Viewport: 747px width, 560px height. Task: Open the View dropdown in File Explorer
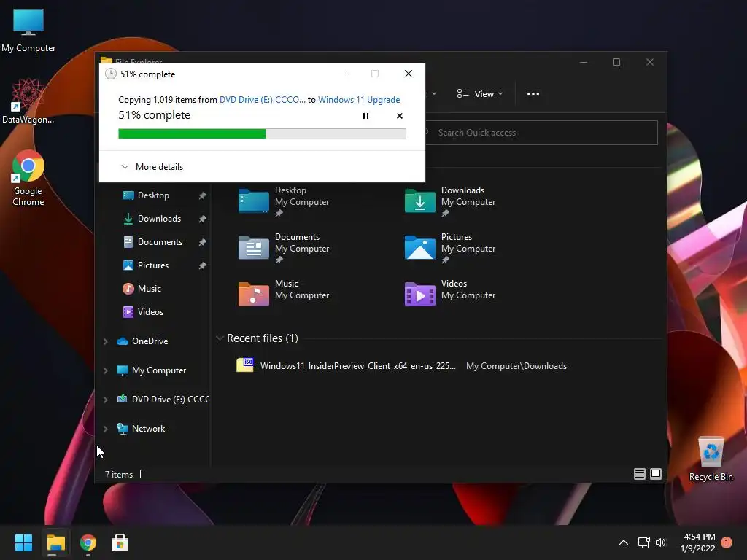click(480, 94)
